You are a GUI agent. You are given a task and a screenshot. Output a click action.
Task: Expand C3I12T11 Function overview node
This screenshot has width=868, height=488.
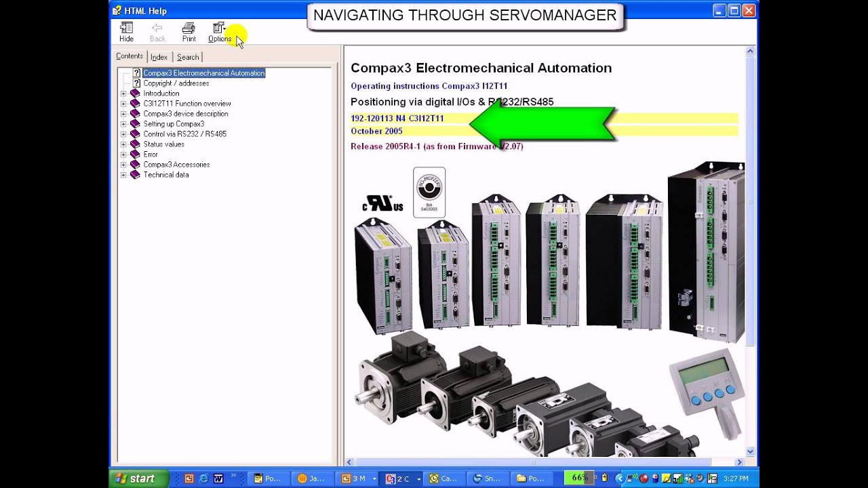click(123, 104)
